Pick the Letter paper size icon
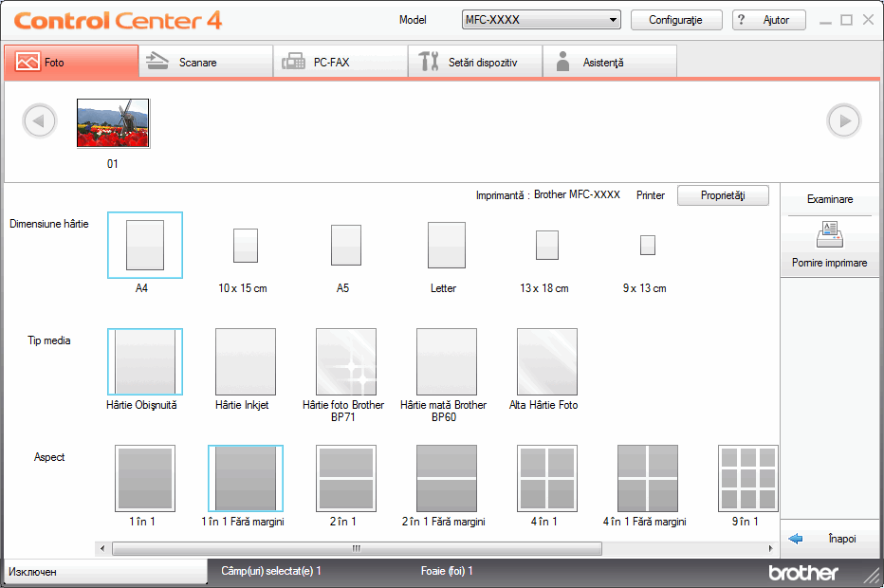This screenshot has height=588, width=884. click(447, 246)
